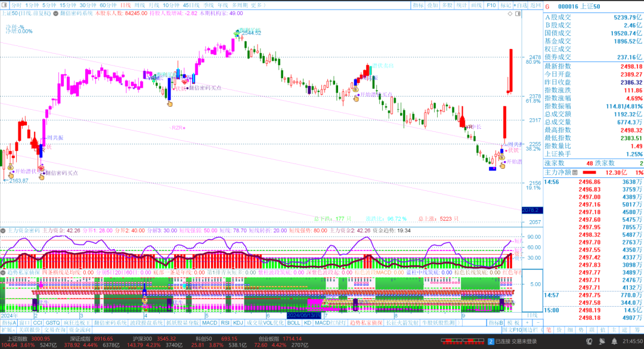Click the circle icon before 主力资金密码
Viewport: 644px width, 349px height.
[x=3, y=231]
